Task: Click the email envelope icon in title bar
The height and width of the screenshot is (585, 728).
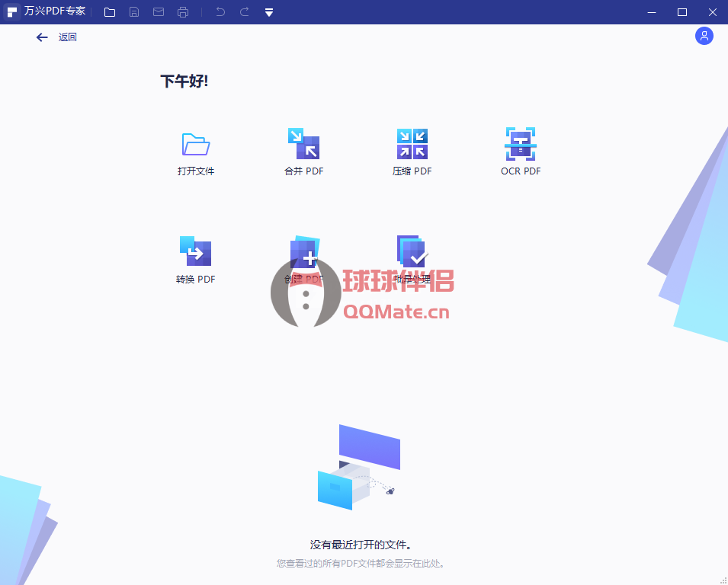Action: pyautogui.click(x=159, y=12)
